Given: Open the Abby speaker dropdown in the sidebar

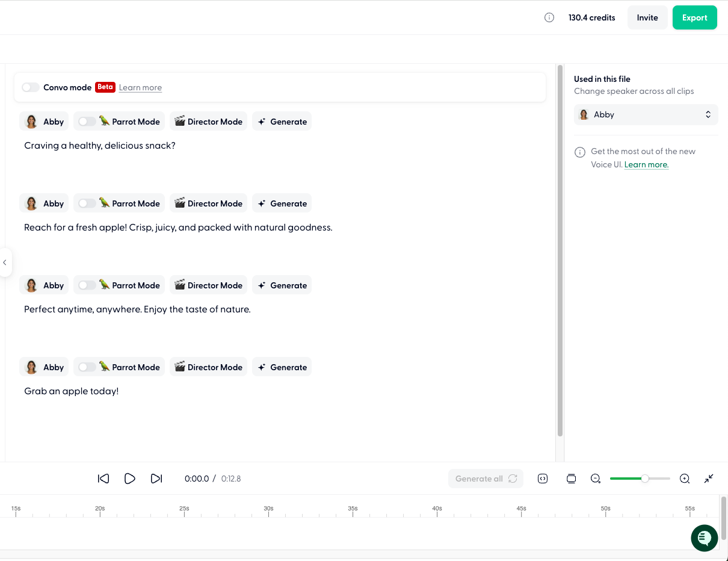Looking at the screenshot, I should [x=646, y=114].
